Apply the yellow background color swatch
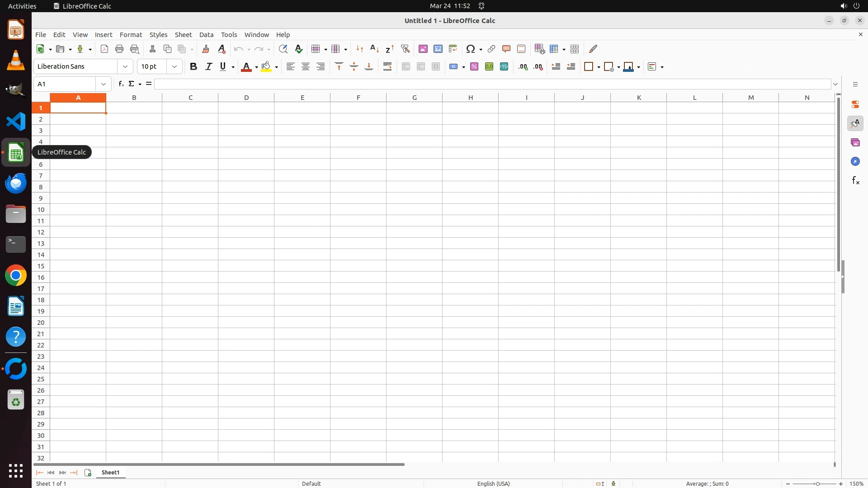 (x=266, y=67)
